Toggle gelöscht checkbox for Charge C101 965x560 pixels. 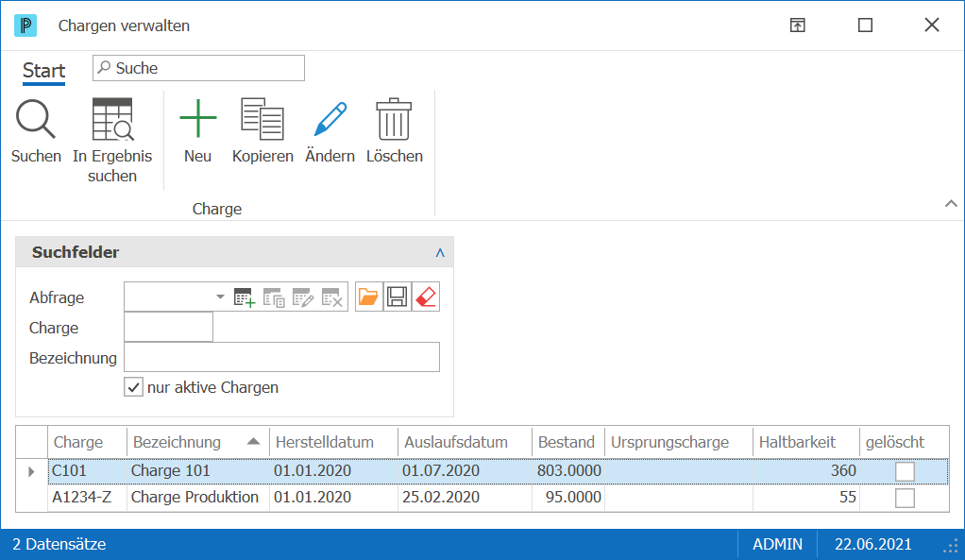[905, 472]
